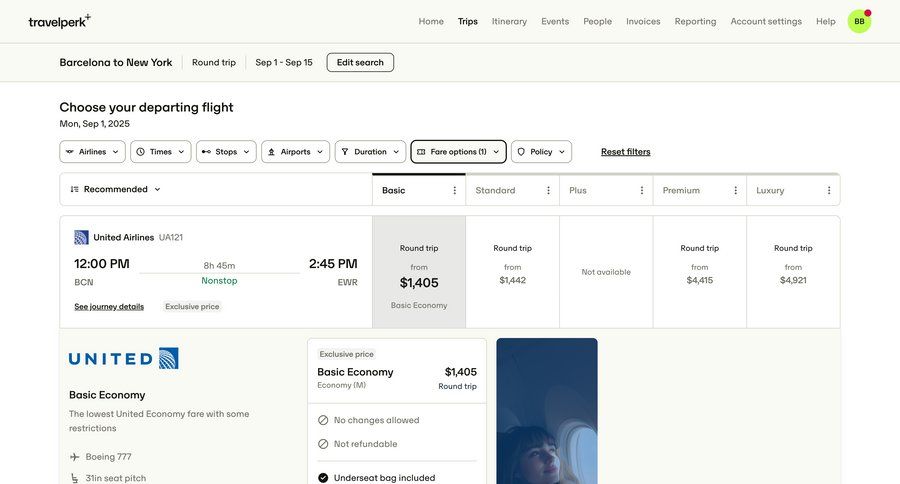Open the Policy filter dropdown

point(541,152)
